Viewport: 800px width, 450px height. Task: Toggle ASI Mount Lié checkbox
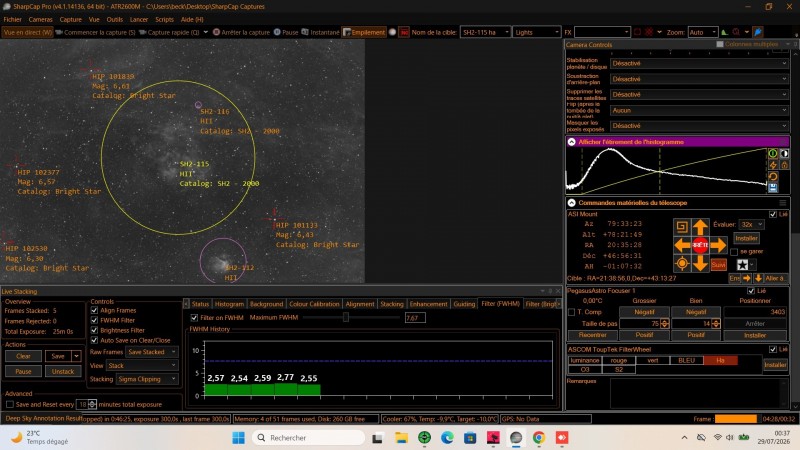772,214
